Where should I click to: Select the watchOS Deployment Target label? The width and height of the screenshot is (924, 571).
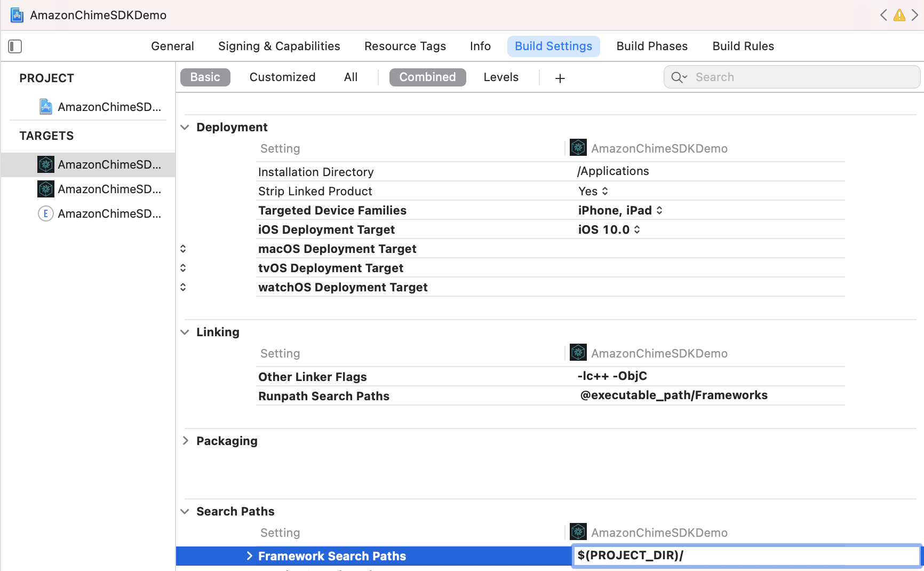pos(343,287)
